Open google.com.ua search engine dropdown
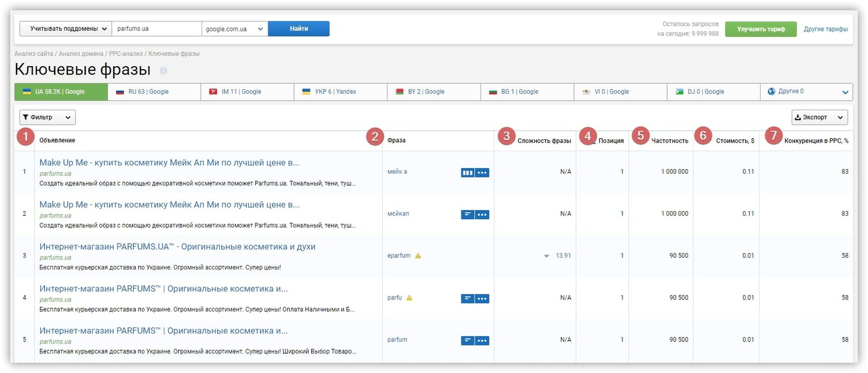 tap(235, 29)
